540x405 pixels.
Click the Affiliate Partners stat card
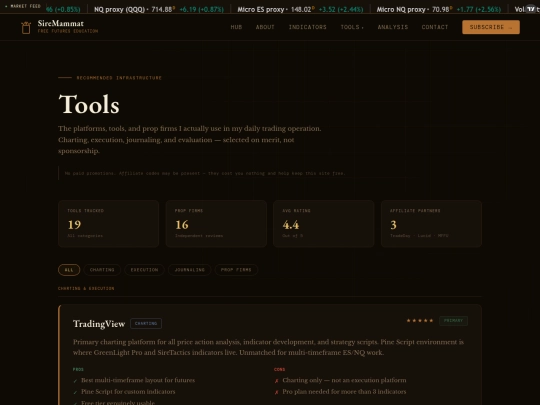[431, 224]
